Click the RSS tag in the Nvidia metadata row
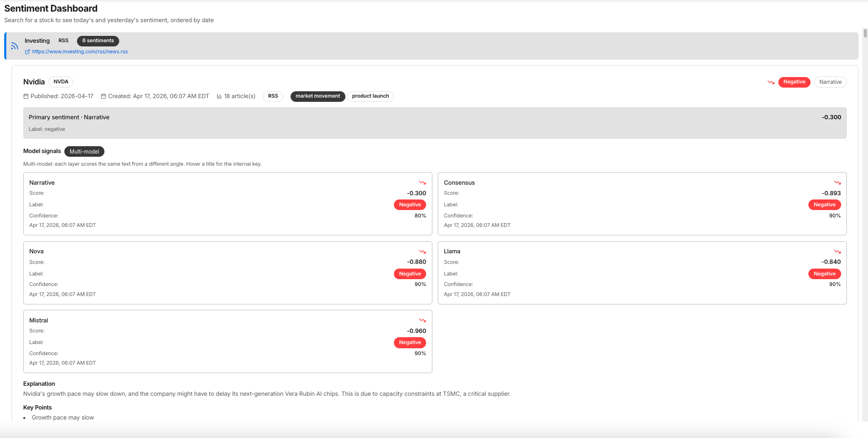Image resolution: width=868 pixels, height=438 pixels. click(273, 96)
